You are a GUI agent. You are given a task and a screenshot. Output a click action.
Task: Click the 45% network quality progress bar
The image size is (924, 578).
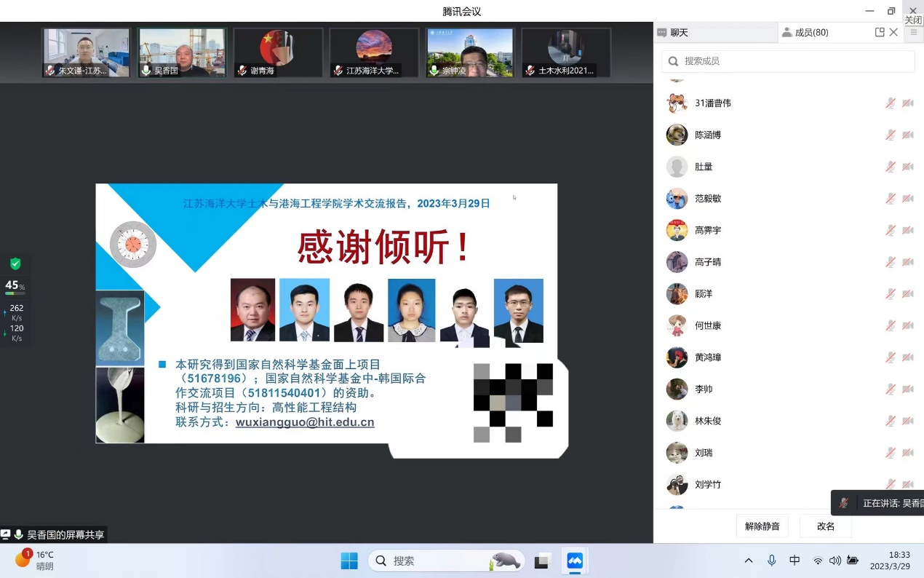click(15, 293)
